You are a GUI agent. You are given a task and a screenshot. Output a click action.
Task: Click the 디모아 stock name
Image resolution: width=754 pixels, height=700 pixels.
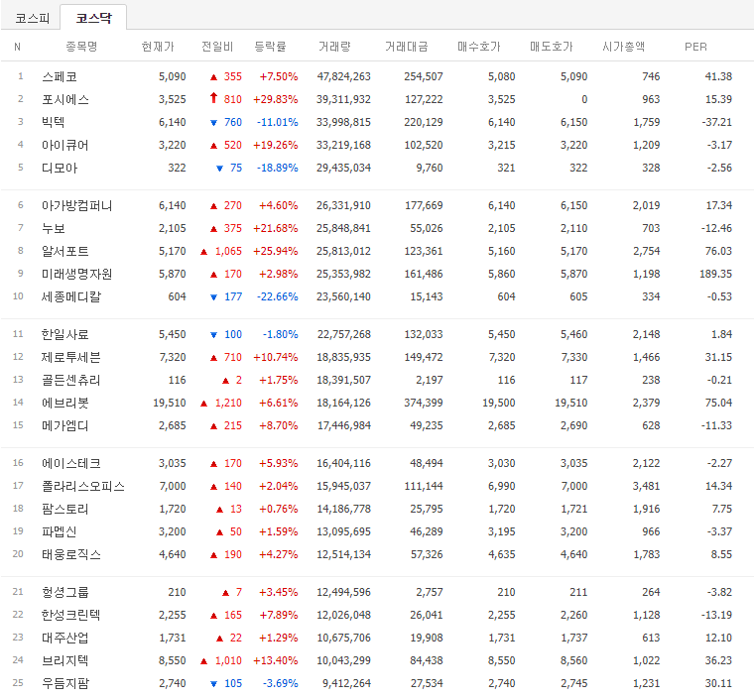60,168
